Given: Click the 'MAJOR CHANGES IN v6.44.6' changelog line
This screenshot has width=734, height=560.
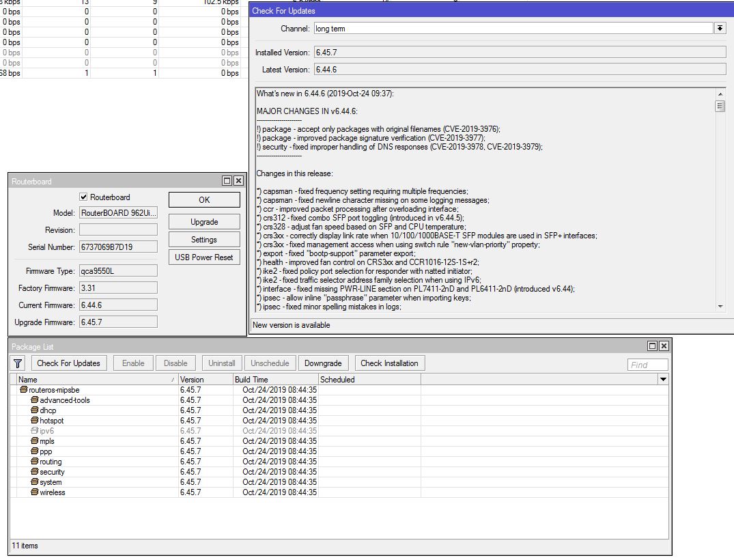Looking at the screenshot, I should coord(307,111).
